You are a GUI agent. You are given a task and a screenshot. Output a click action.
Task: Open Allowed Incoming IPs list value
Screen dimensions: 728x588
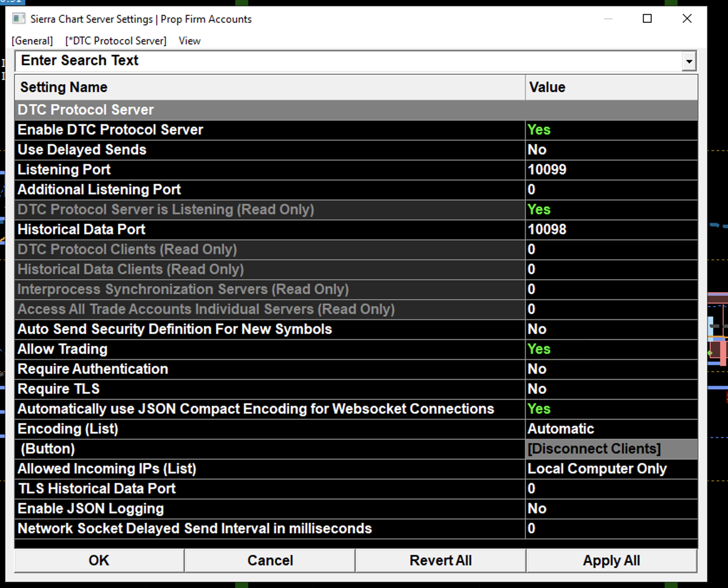[x=612, y=469]
